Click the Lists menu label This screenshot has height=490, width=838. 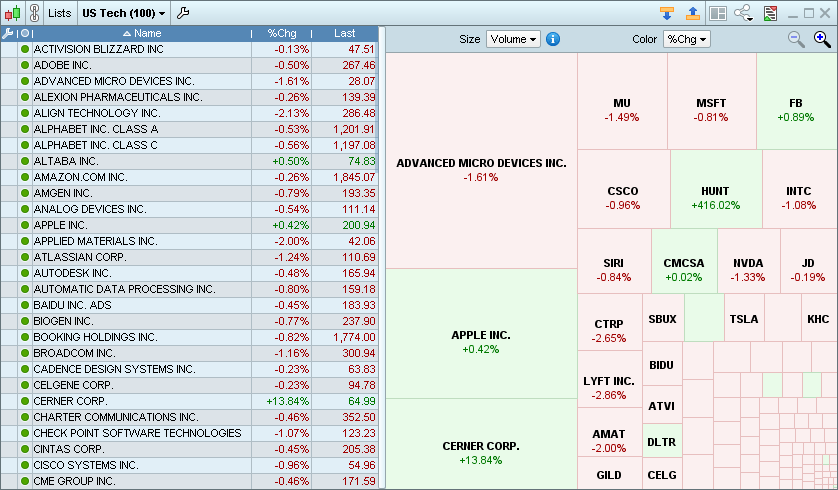click(x=59, y=13)
